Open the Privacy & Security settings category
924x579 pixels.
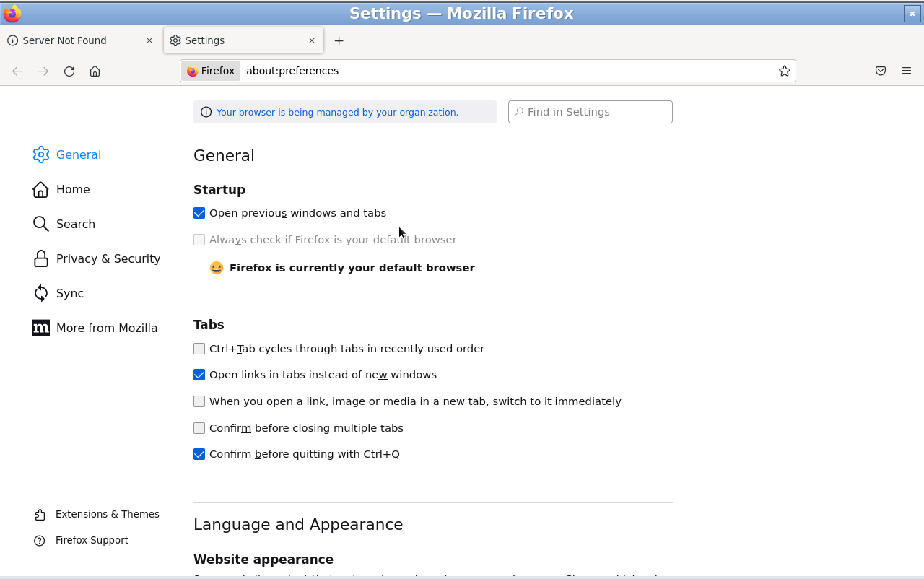coord(108,258)
